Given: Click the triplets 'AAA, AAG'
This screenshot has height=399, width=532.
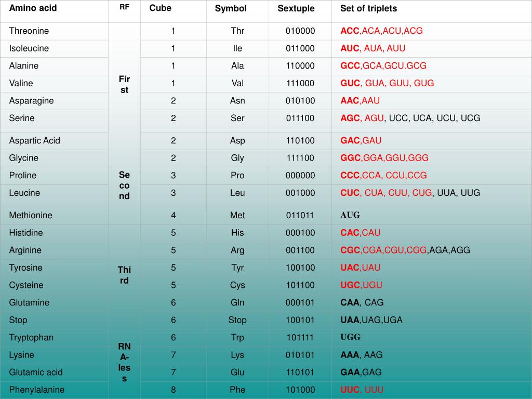Looking at the screenshot, I should point(362,355).
